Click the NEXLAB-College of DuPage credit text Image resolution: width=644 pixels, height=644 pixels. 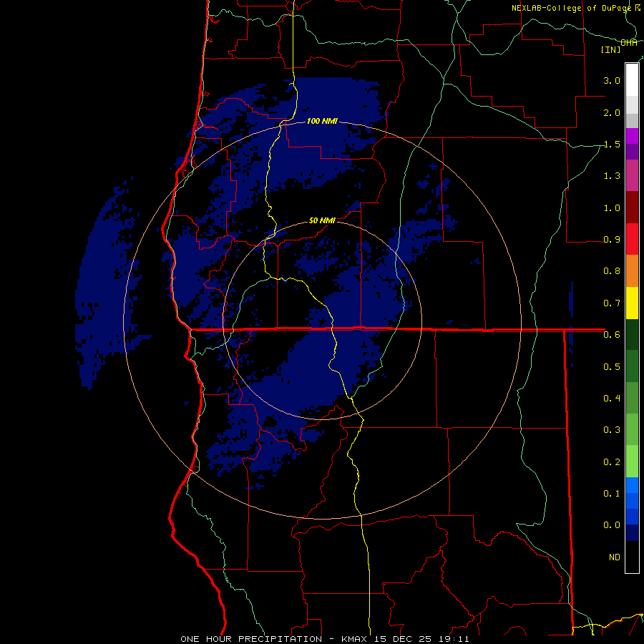[x=576, y=8]
